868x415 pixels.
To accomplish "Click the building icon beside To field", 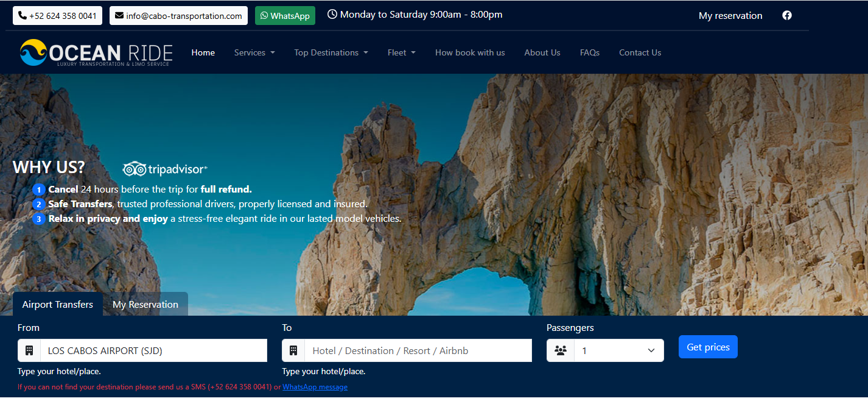I will [x=293, y=351].
